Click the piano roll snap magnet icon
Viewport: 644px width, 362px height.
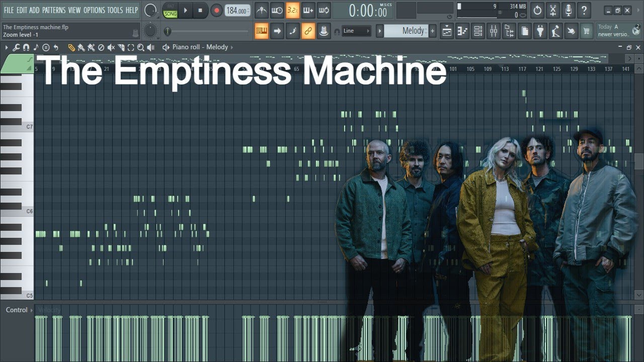click(26, 47)
